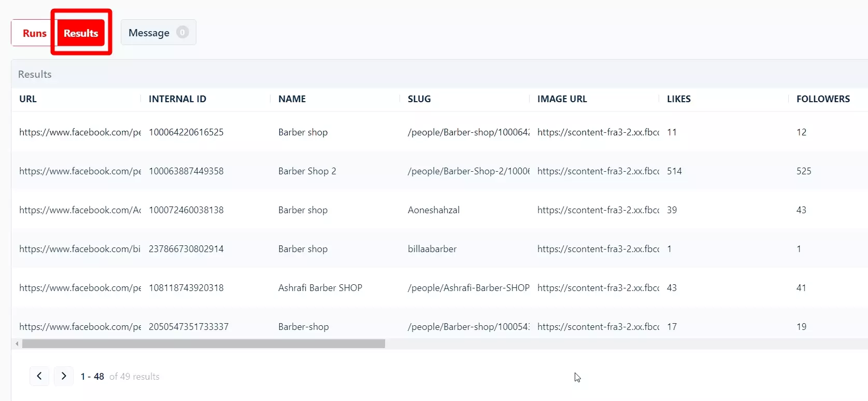The height and width of the screenshot is (401, 868).
Task: Click internal ID 100064220616525
Action: click(x=186, y=132)
